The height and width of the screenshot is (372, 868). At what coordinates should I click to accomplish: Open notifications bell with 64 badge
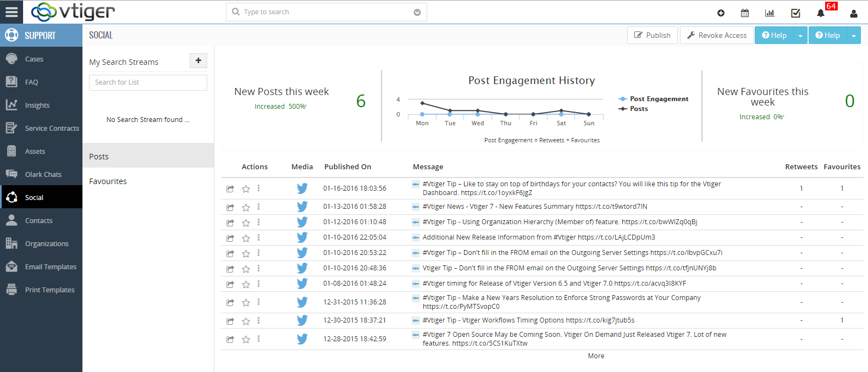pos(821,13)
